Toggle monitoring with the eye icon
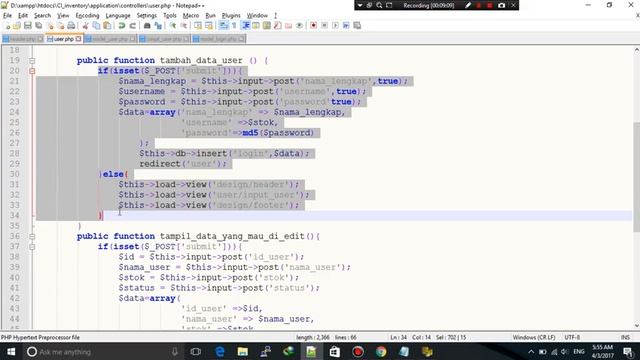 click(299, 26)
